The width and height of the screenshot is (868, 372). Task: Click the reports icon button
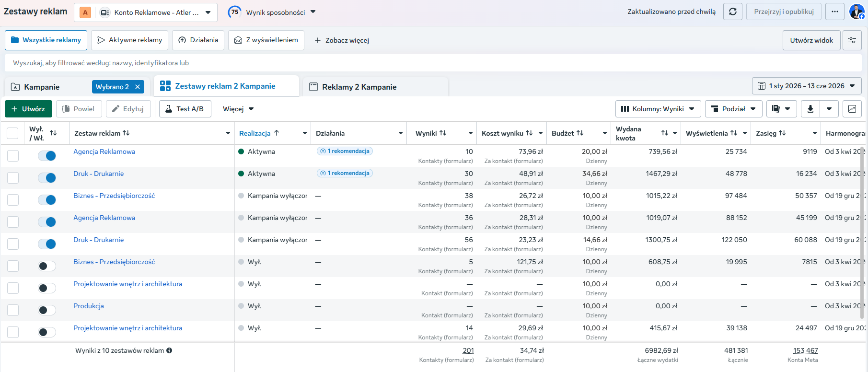pos(782,109)
